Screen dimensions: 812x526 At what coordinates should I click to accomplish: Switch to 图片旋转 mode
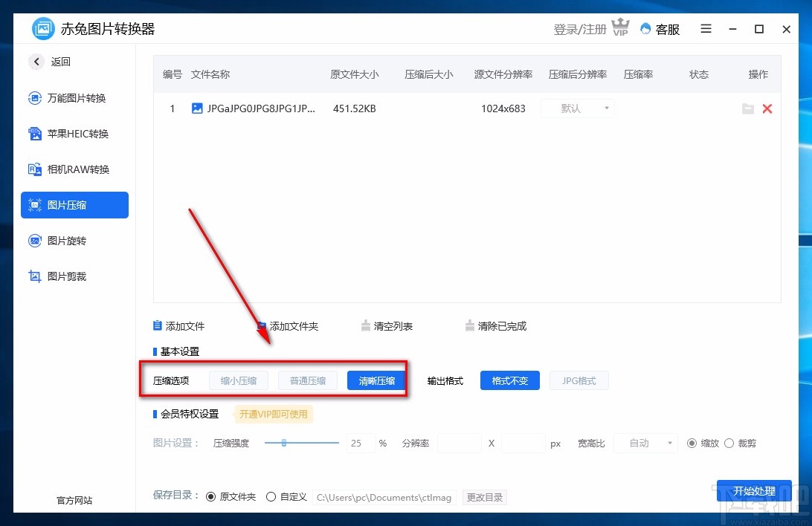pyautogui.click(x=74, y=241)
